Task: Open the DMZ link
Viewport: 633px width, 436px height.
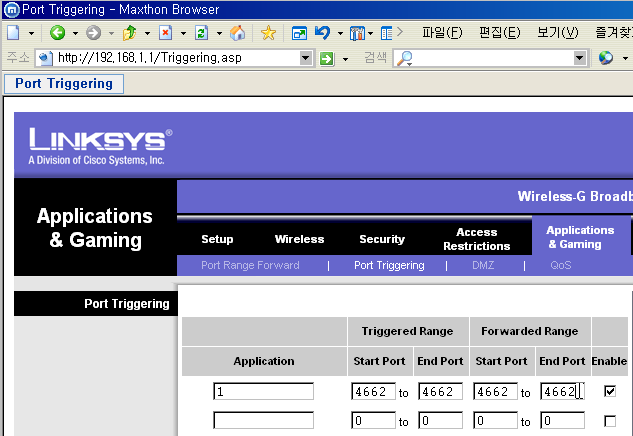Action: (x=483, y=265)
